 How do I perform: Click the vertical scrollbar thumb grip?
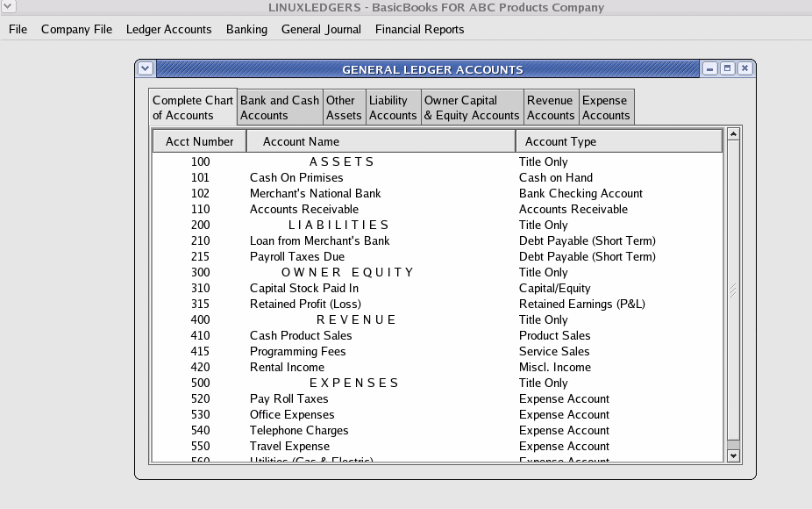tap(733, 290)
